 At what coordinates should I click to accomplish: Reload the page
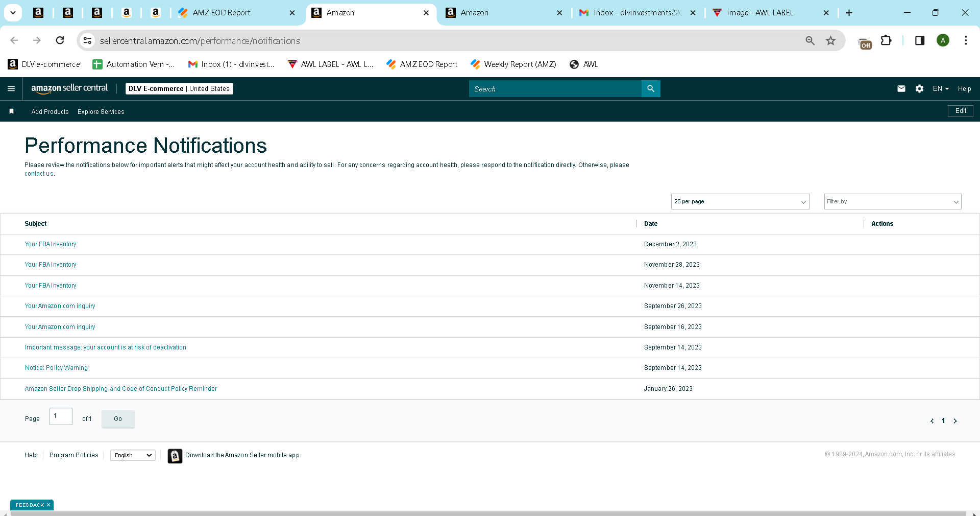tap(60, 40)
